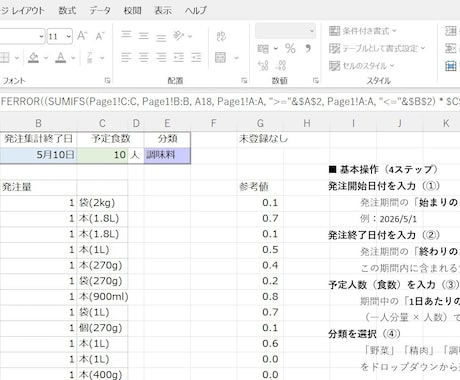The width and height of the screenshot is (460, 380).
Task: Select the 未登録なし cell
Action: (x=260, y=139)
